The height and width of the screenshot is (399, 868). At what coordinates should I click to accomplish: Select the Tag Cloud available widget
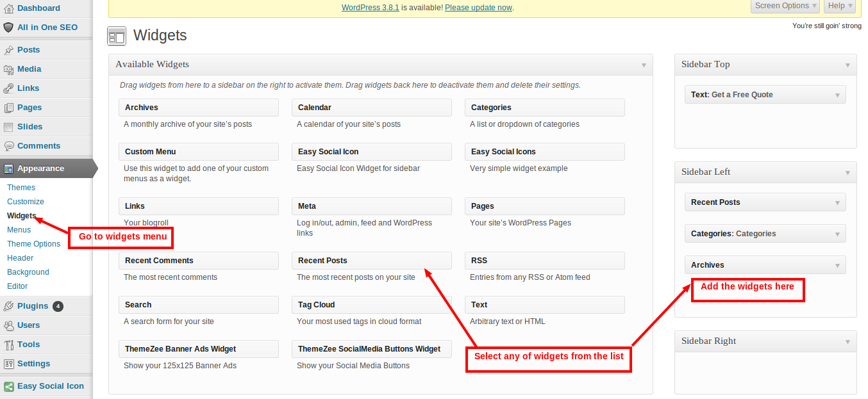coord(372,305)
